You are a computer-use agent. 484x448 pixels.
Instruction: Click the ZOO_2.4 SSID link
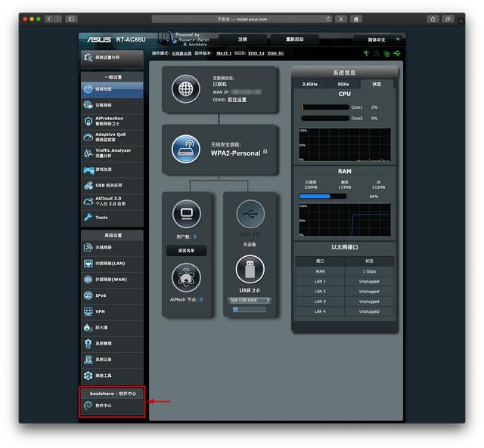256,54
